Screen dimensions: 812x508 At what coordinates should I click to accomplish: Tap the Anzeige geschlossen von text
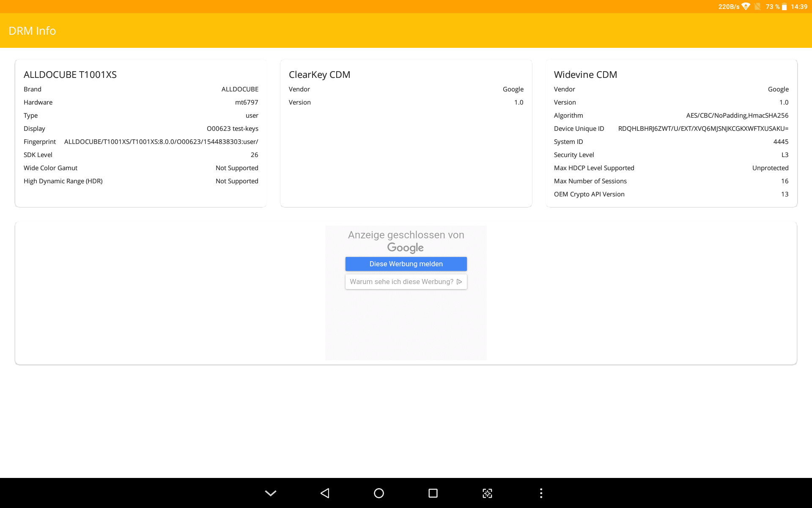click(x=406, y=235)
